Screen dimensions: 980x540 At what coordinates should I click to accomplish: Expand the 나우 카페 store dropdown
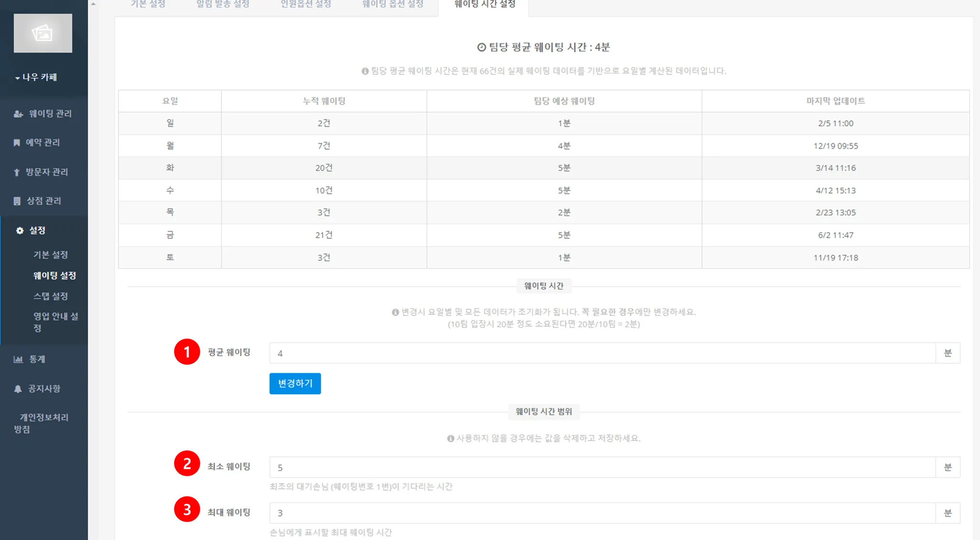click(36, 77)
